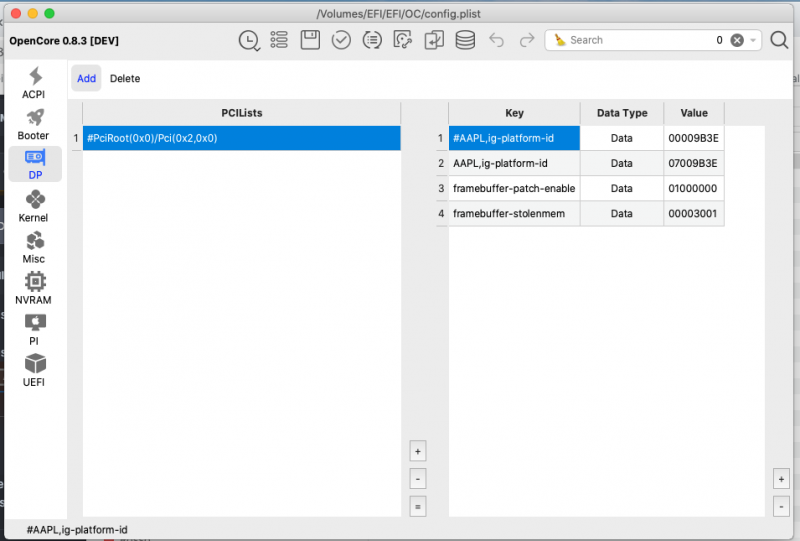This screenshot has height=541, width=800.
Task: Select the framebuffer-stolenmem key row
Action: pos(514,213)
